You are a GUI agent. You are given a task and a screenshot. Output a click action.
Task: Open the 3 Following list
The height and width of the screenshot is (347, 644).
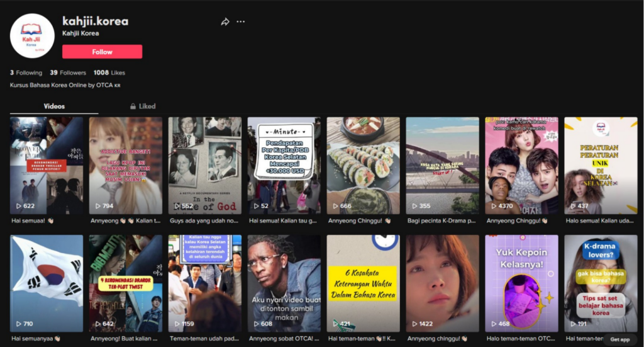pyautogui.click(x=26, y=73)
